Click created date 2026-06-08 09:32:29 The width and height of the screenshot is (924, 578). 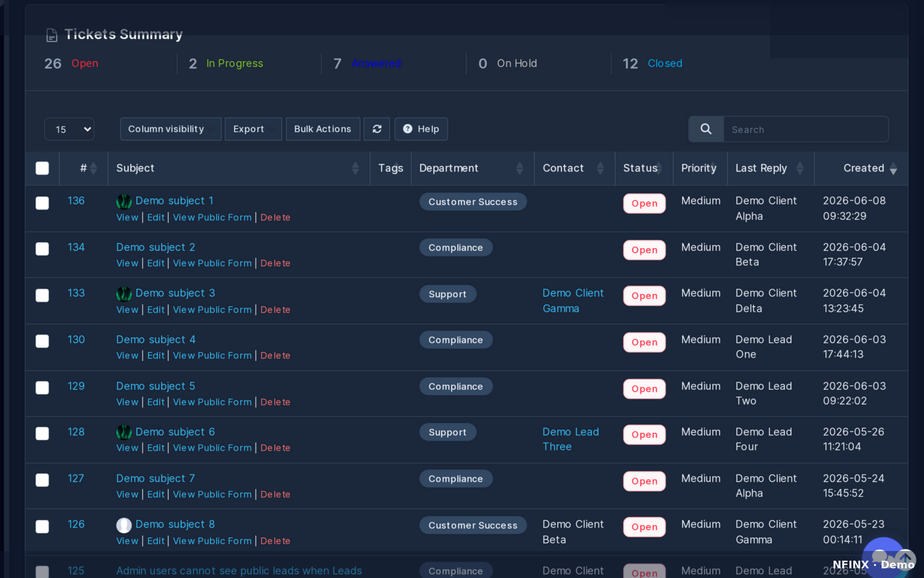854,209
